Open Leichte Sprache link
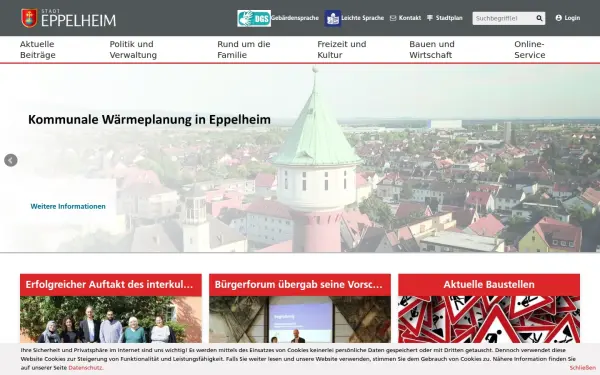The height and width of the screenshot is (375, 600). pyautogui.click(x=362, y=18)
